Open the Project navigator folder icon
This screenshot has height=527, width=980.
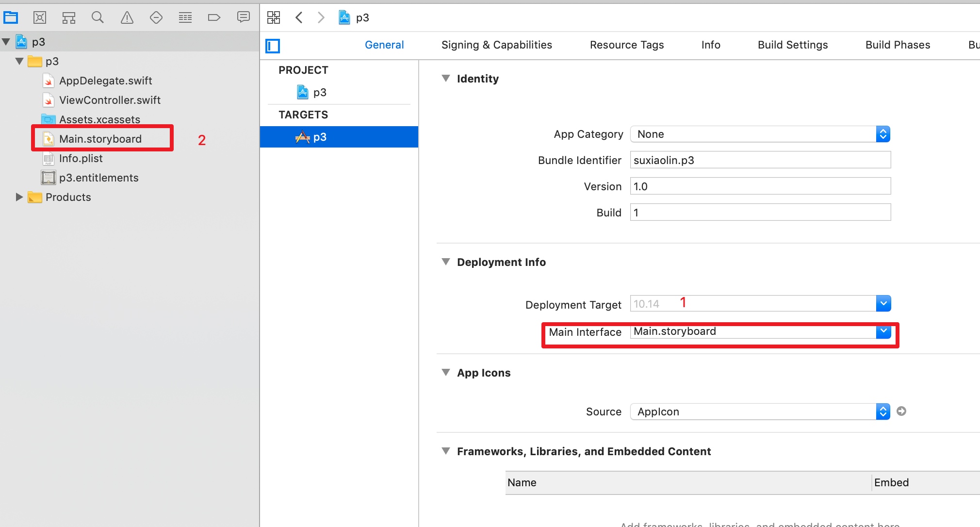tap(11, 18)
